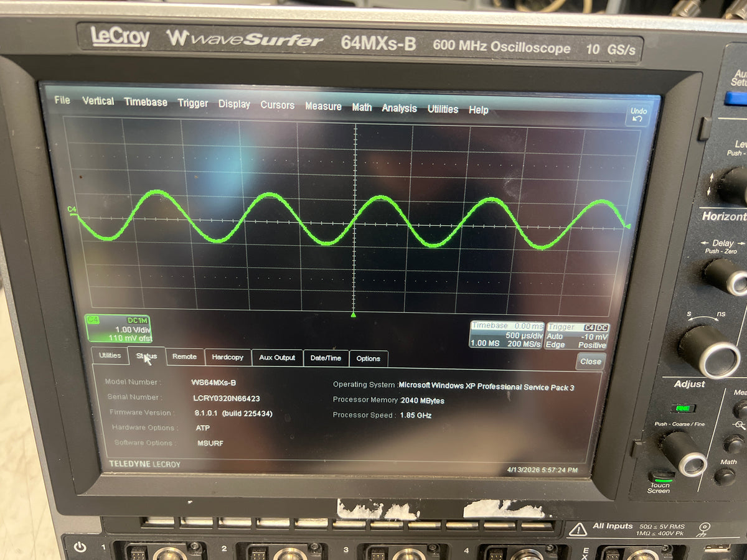Switch to the Options tab

[369, 358]
